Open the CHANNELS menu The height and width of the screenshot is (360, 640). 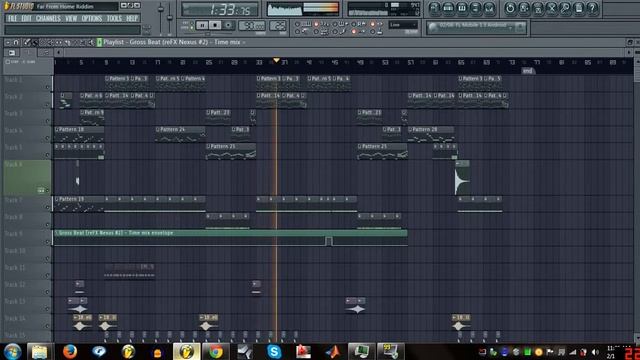click(48, 18)
